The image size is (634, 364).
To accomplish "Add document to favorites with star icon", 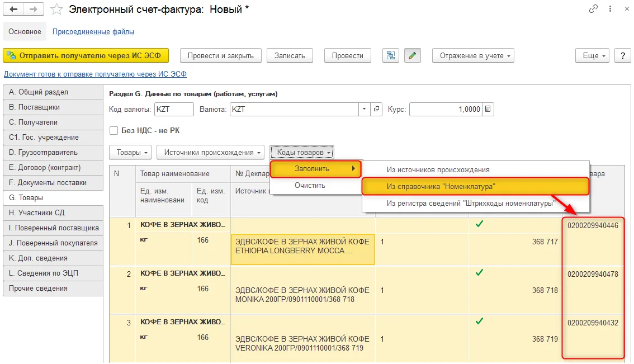I will pos(56,10).
